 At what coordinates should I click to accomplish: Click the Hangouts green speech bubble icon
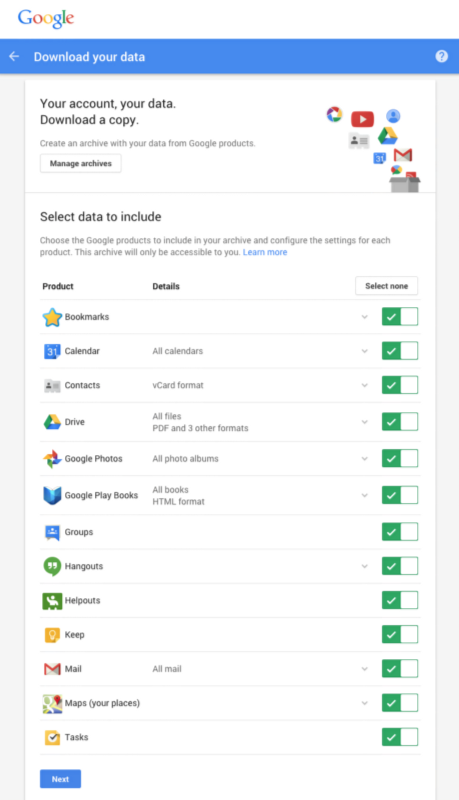tap(52, 566)
